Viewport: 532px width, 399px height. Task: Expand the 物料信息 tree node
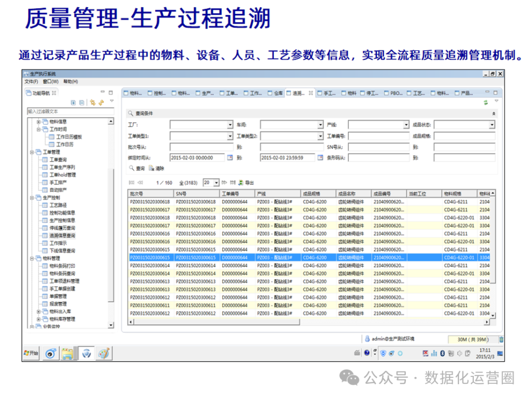[x=38, y=122]
